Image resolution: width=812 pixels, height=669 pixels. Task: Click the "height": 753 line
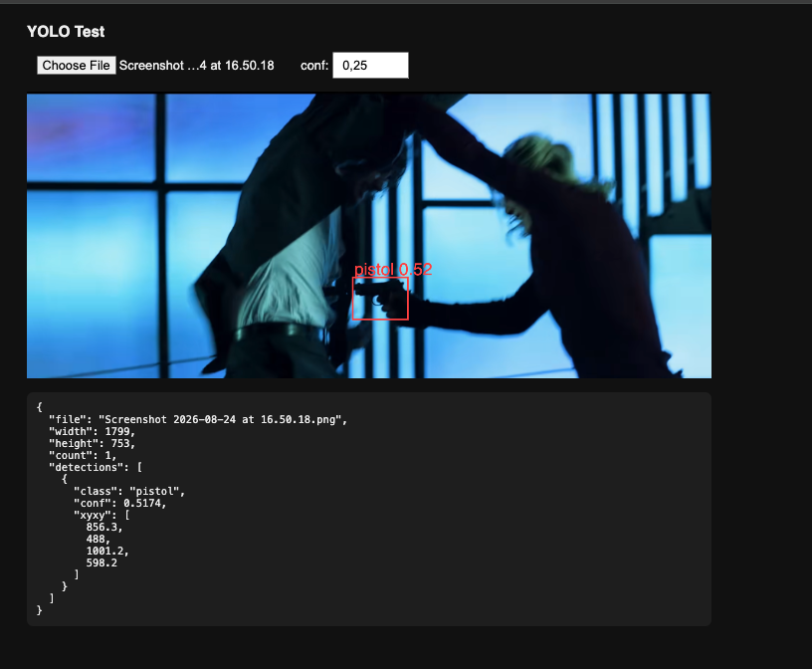pos(93,443)
